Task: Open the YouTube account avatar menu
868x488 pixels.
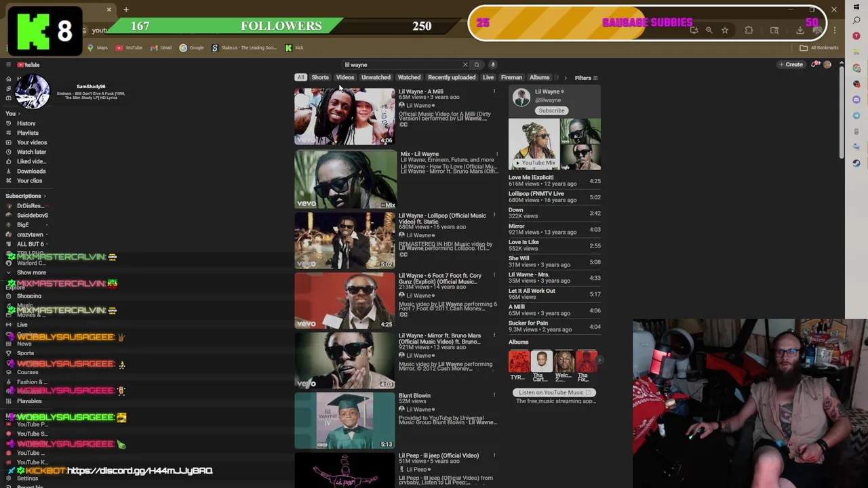Action: [x=827, y=65]
